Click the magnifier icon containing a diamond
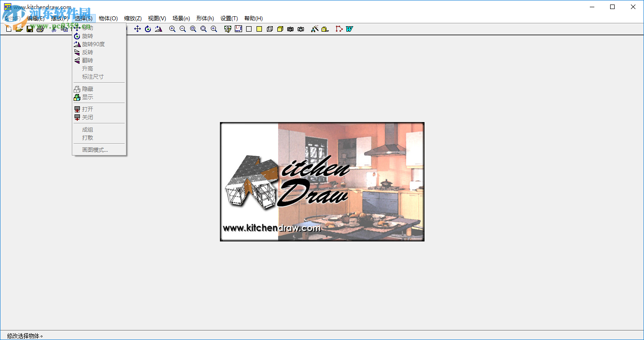 [x=204, y=29]
